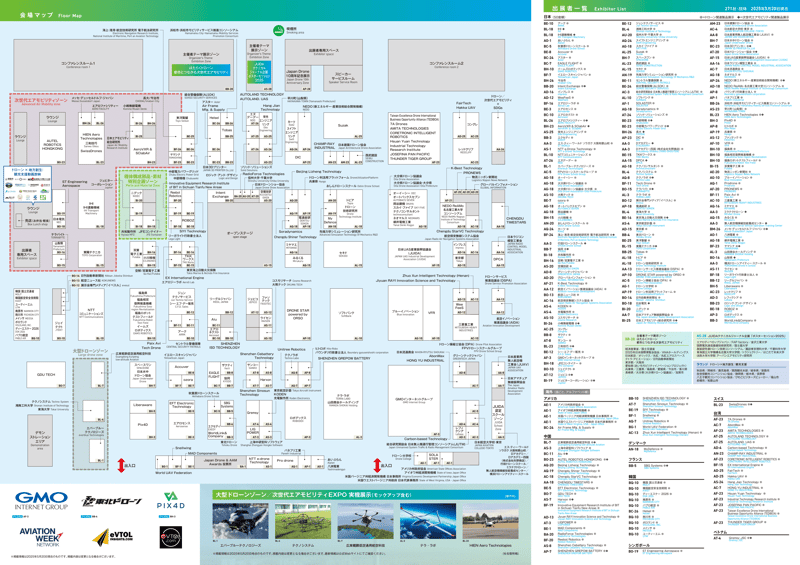Select the AeroVXR & SOlabAir booth
Screen dimensions: 800x565
143,152
